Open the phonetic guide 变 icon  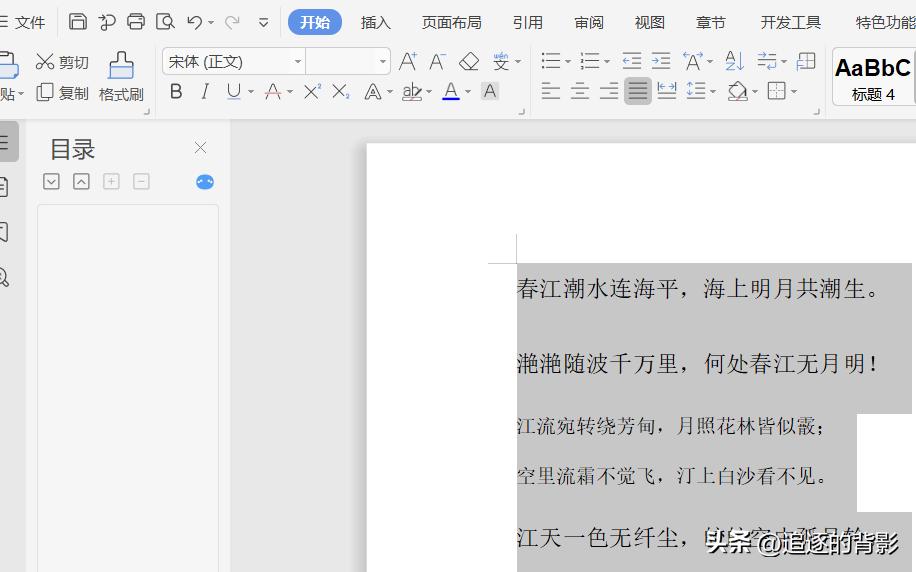(x=501, y=61)
